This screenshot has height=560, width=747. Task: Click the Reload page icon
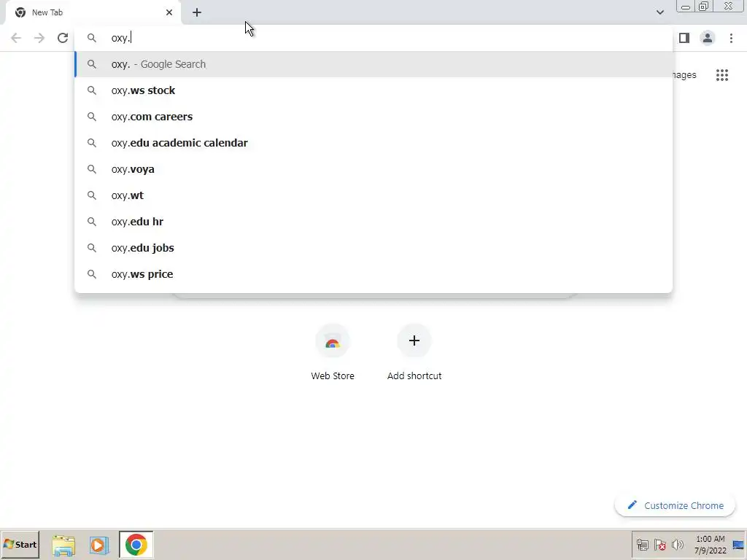[63, 38]
